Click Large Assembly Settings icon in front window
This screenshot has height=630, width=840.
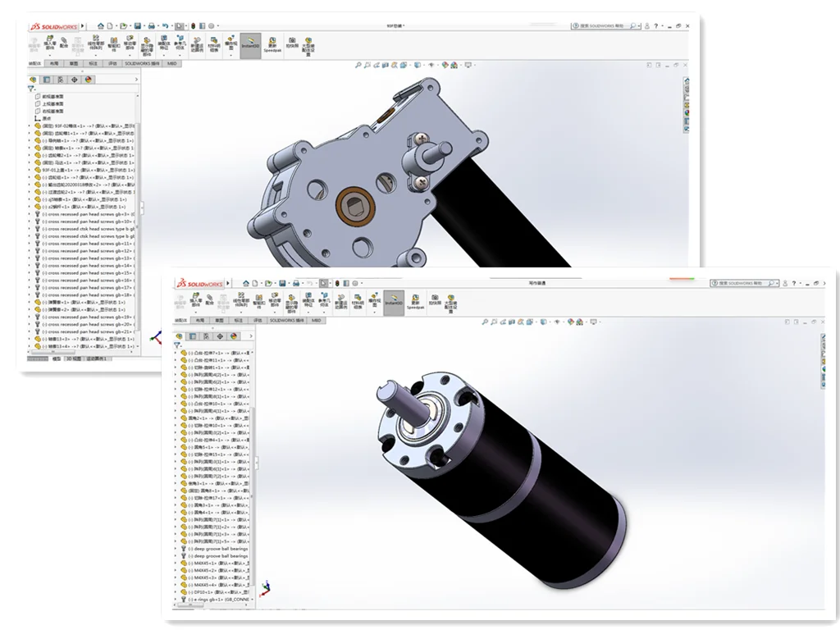tap(451, 303)
